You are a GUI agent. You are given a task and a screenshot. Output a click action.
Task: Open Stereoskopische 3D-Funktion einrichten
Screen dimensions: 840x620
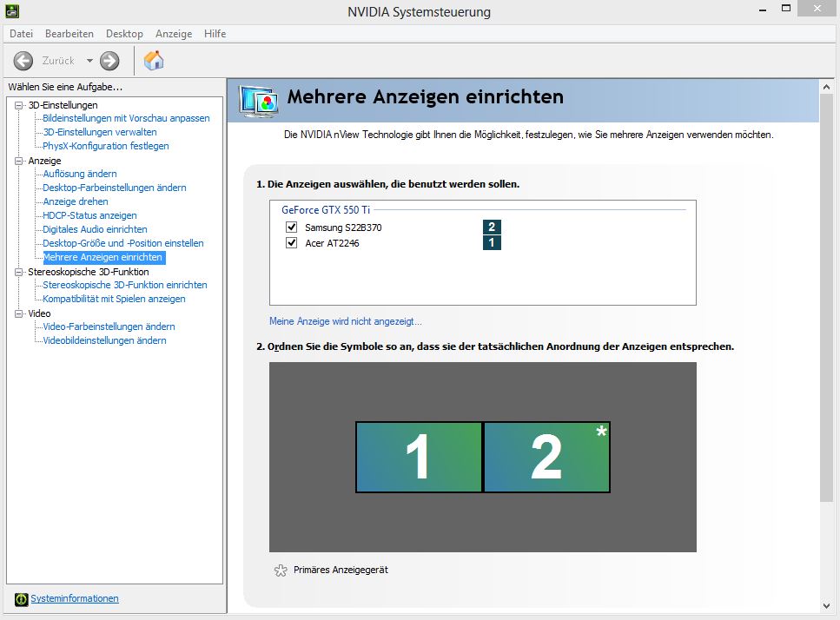[x=125, y=286]
